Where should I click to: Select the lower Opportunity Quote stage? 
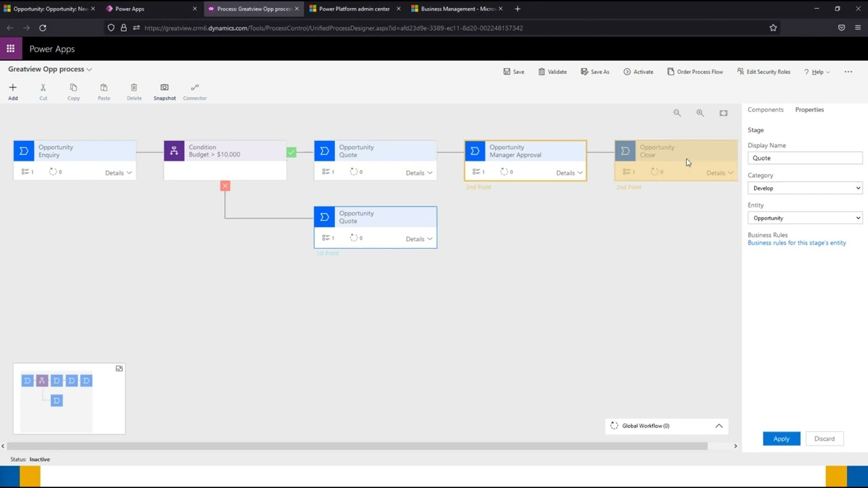click(x=376, y=227)
